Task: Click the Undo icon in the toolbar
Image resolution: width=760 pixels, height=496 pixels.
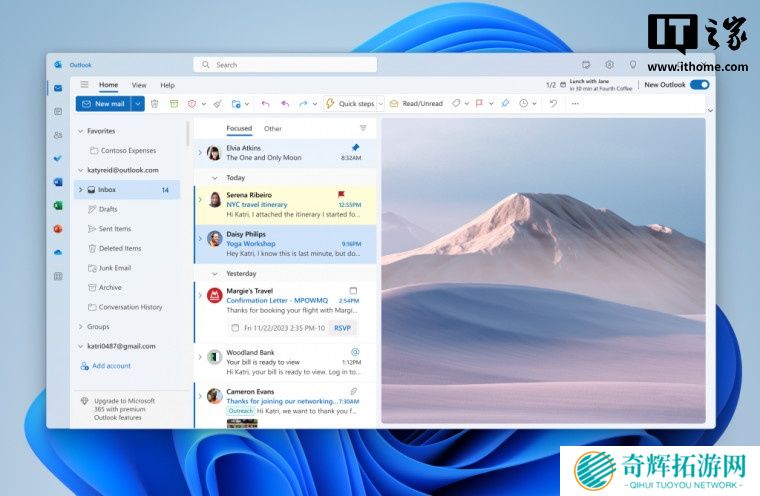Action: (553, 103)
